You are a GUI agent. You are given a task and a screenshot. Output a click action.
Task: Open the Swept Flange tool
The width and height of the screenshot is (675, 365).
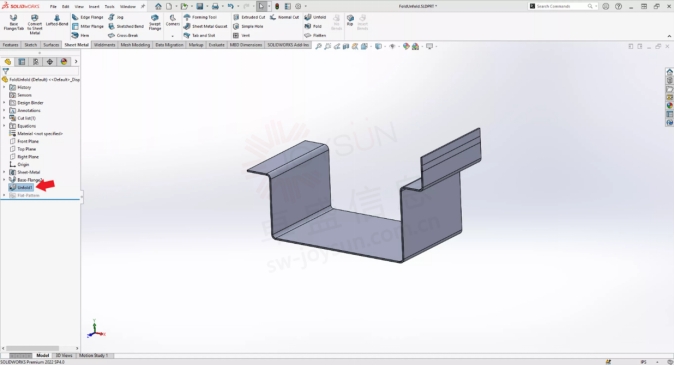pos(155,22)
